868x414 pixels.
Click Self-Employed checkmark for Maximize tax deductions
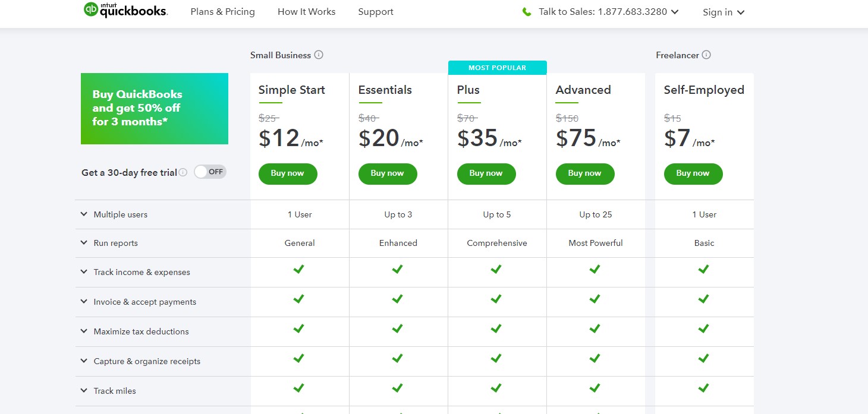point(704,328)
